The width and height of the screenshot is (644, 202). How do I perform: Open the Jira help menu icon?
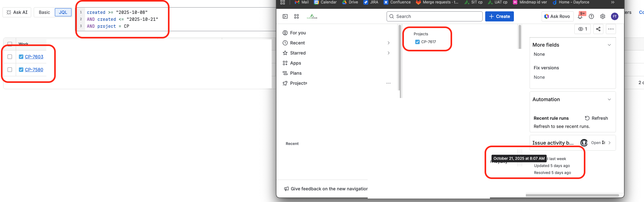coord(591,16)
